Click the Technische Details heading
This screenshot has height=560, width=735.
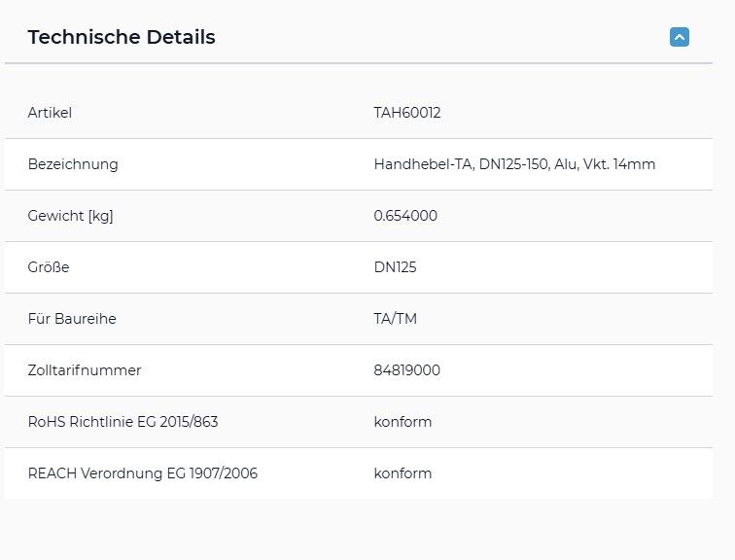click(x=122, y=37)
